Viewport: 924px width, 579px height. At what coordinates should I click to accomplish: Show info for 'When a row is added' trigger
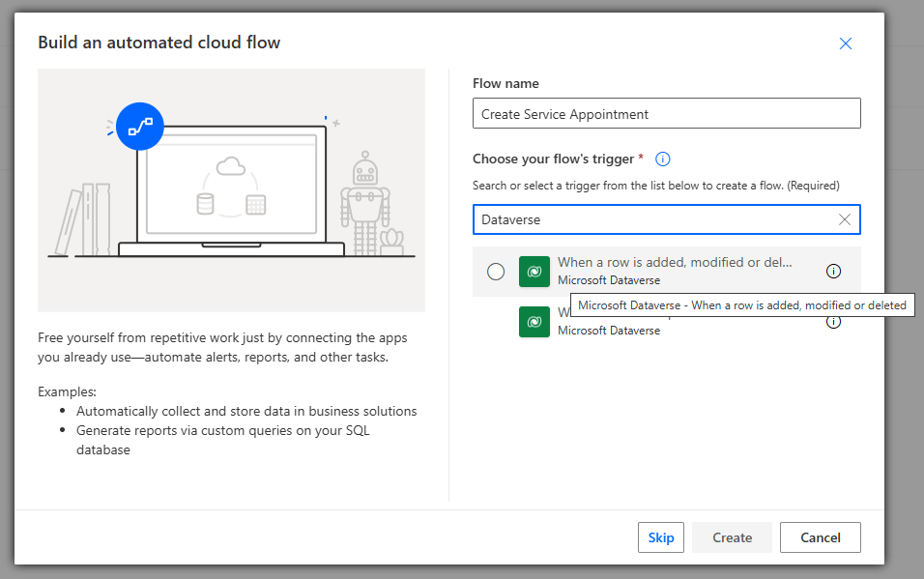click(x=833, y=272)
